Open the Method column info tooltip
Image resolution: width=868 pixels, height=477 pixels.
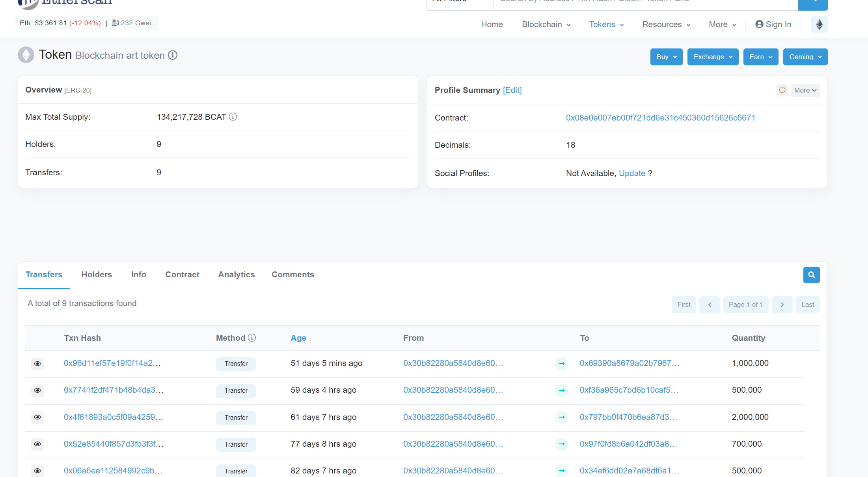(x=252, y=338)
